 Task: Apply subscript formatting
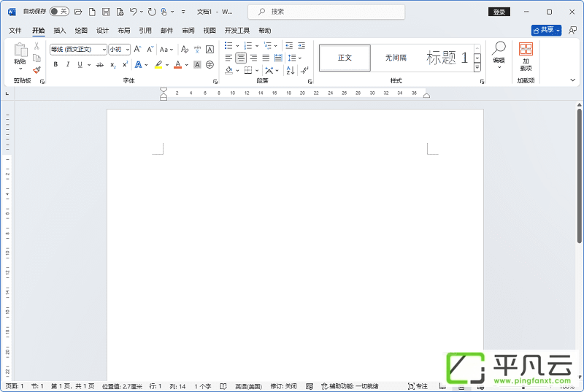[x=113, y=65]
